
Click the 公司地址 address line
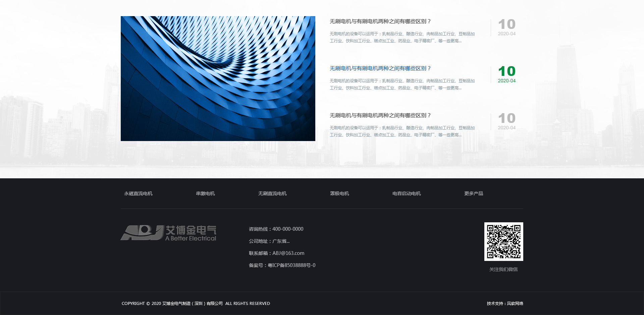coord(269,241)
